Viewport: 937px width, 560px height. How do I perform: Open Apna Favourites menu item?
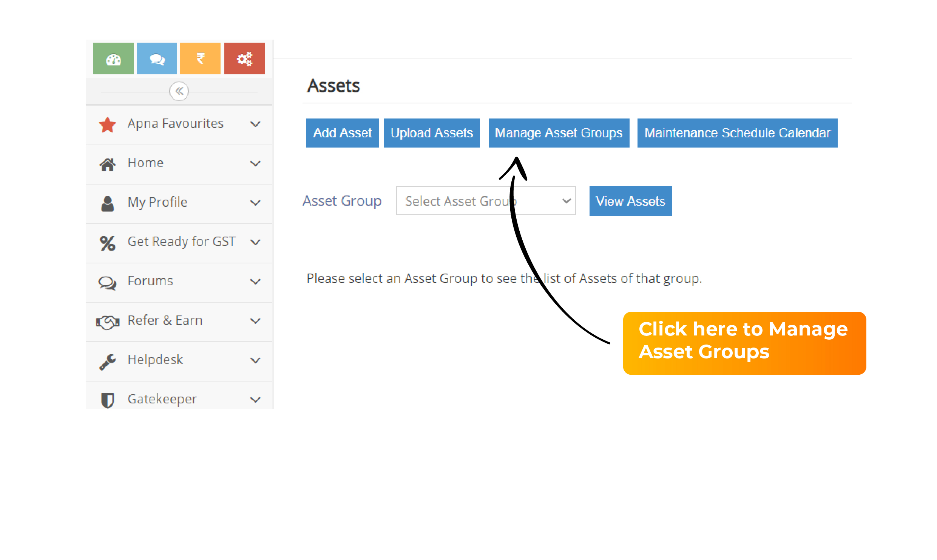(179, 125)
